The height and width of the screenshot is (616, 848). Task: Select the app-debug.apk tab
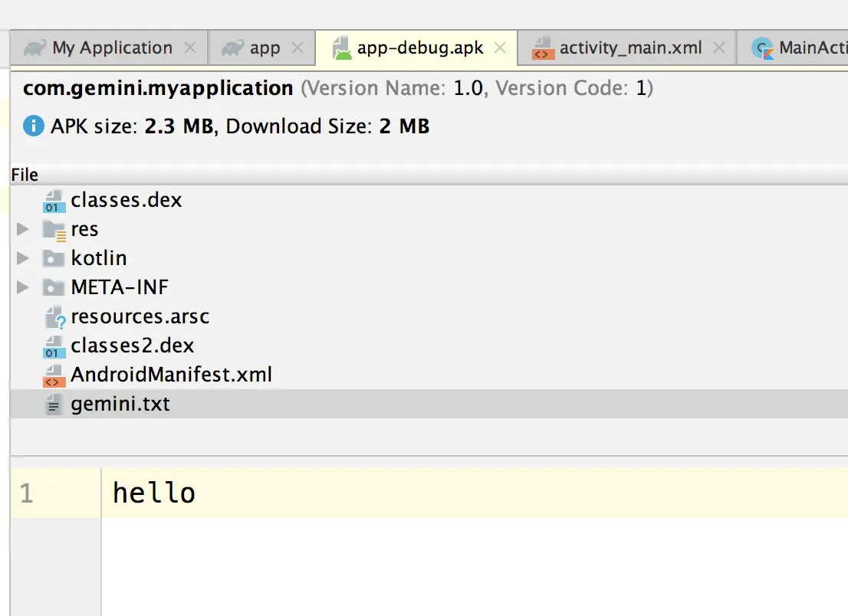pyautogui.click(x=416, y=48)
